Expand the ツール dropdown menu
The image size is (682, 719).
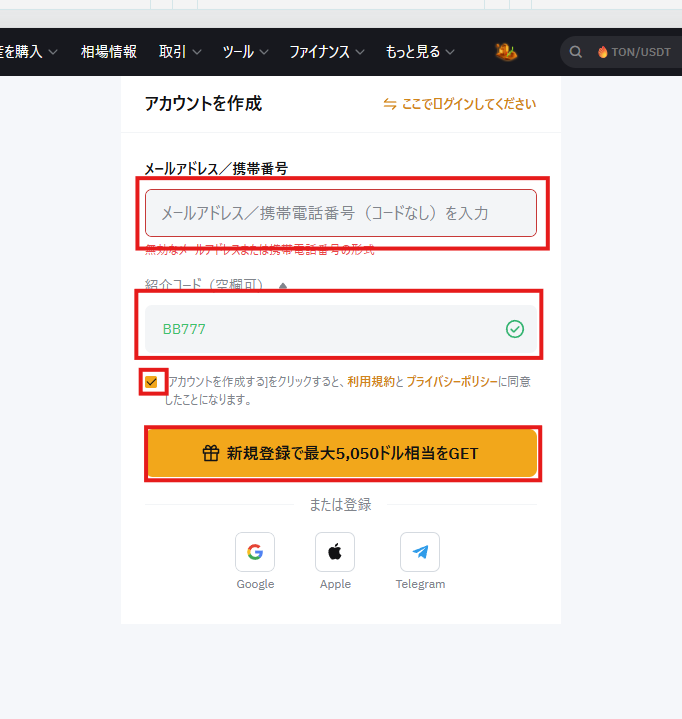click(245, 52)
